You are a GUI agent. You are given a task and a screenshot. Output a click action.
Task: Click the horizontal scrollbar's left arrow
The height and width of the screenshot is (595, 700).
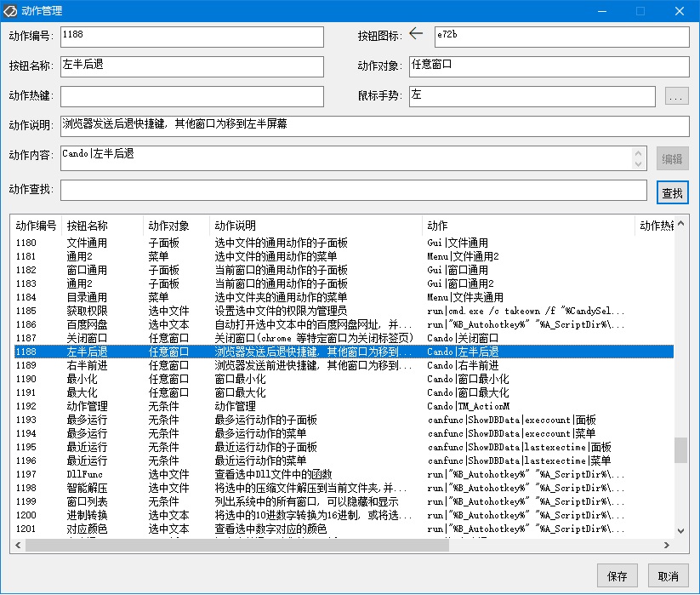(x=18, y=545)
